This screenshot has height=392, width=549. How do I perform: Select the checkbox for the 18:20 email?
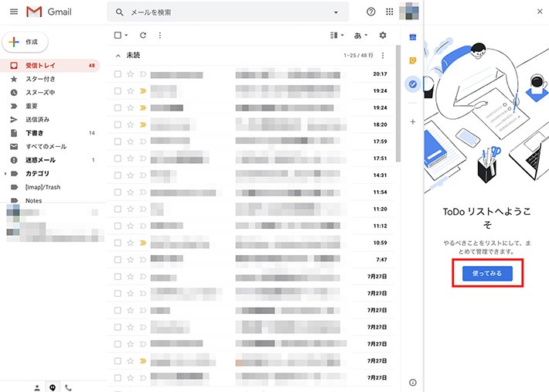118,124
